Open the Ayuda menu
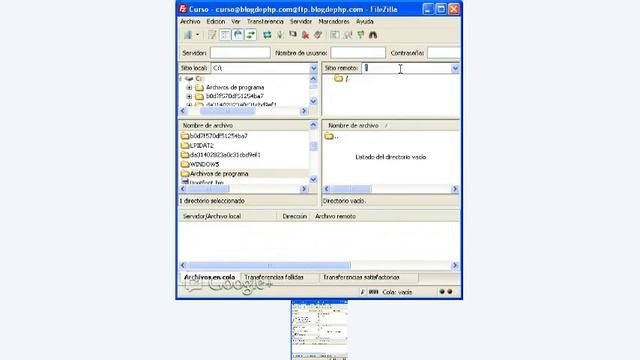 tap(365, 21)
